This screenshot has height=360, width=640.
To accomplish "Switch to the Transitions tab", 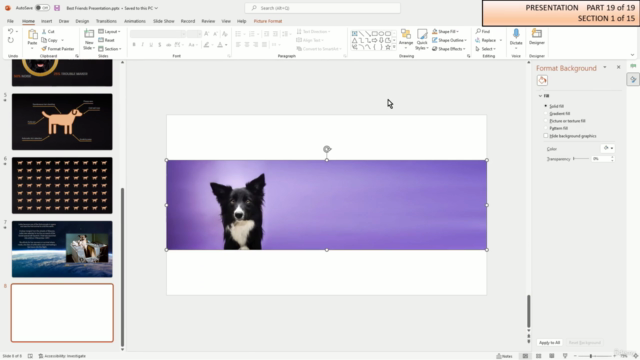I will tap(106, 21).
